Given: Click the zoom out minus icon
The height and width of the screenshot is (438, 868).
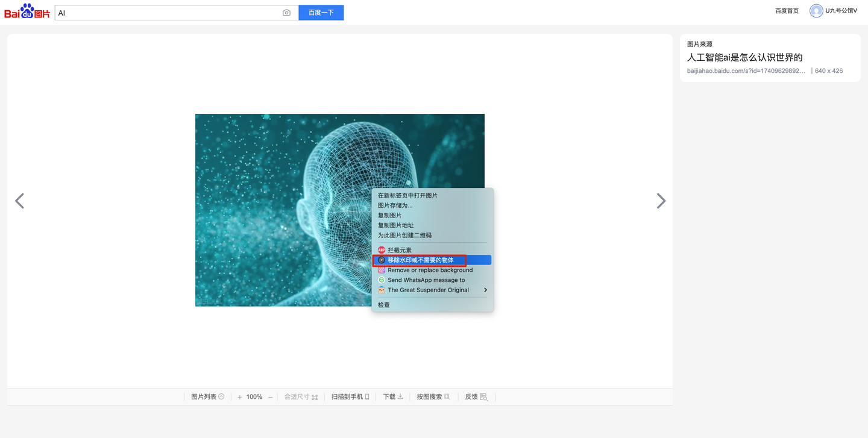Looking at the screenshot, I should (271, 397).
